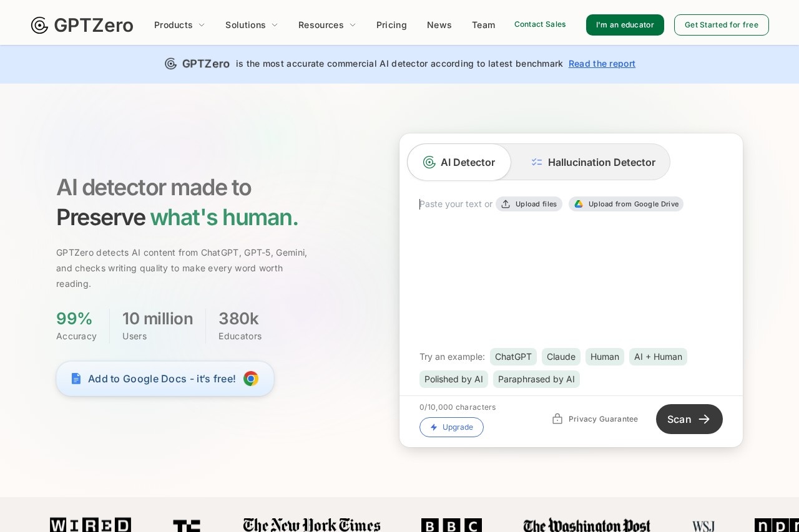Viewport: 799px width, 532px height.
Task: Click the Scan button
Action: 689,419
